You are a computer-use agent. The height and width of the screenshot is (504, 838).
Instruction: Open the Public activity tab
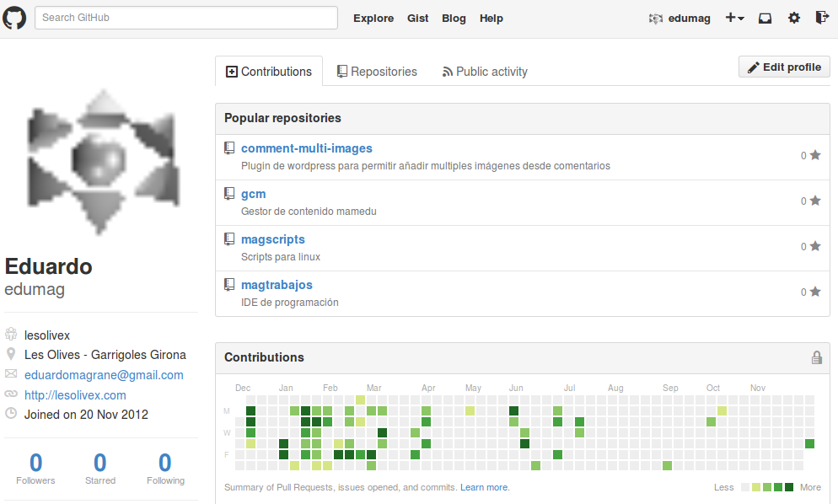(x=485, y=72)
